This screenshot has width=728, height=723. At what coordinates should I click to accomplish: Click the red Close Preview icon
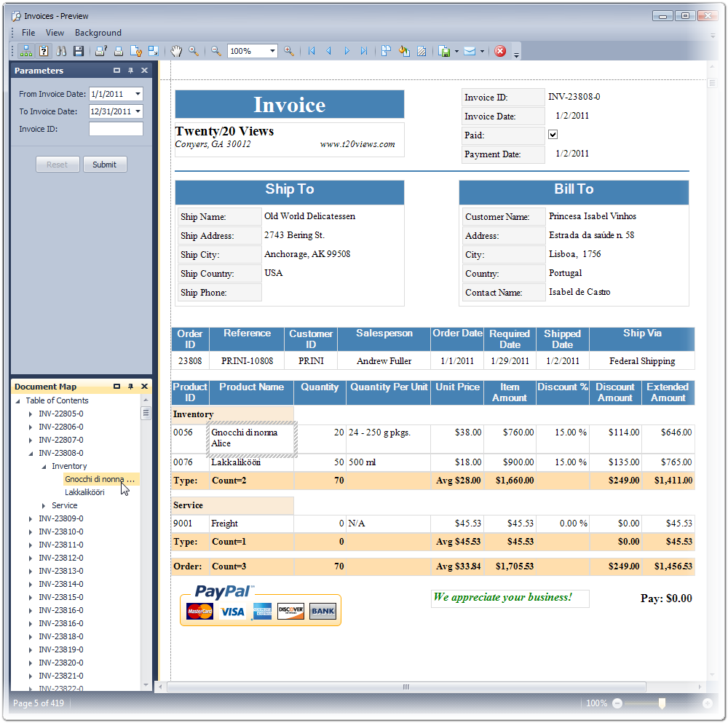(500, 51)
